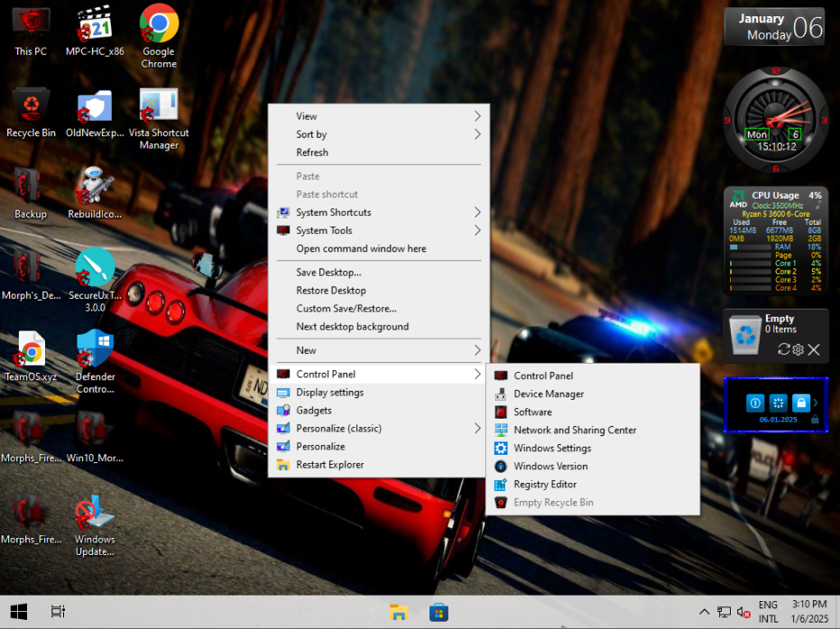Select Windows Version in submenu
This screenshot has width=840, height=629.
pyautogui.click(x=593, y=467)
